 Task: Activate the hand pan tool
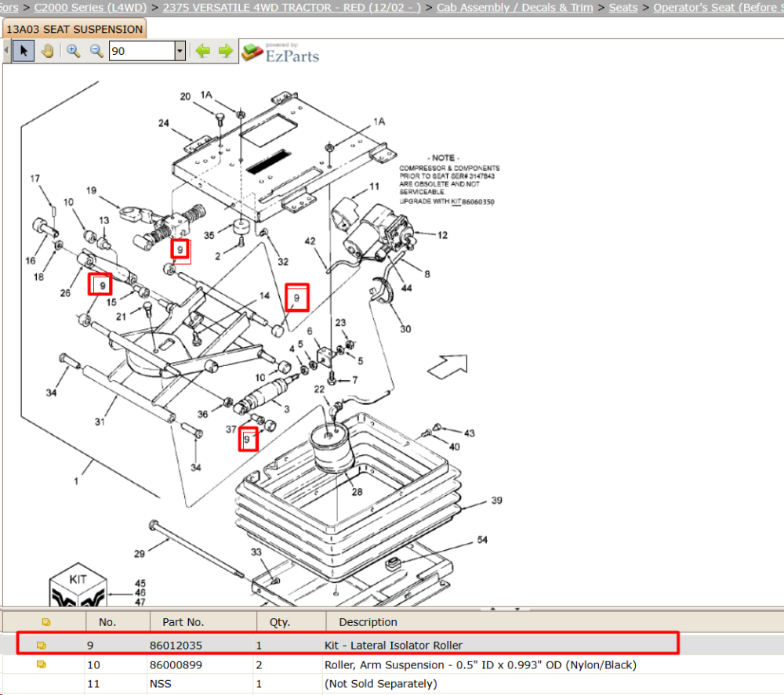pyautogui.click(x=48, y=51)
